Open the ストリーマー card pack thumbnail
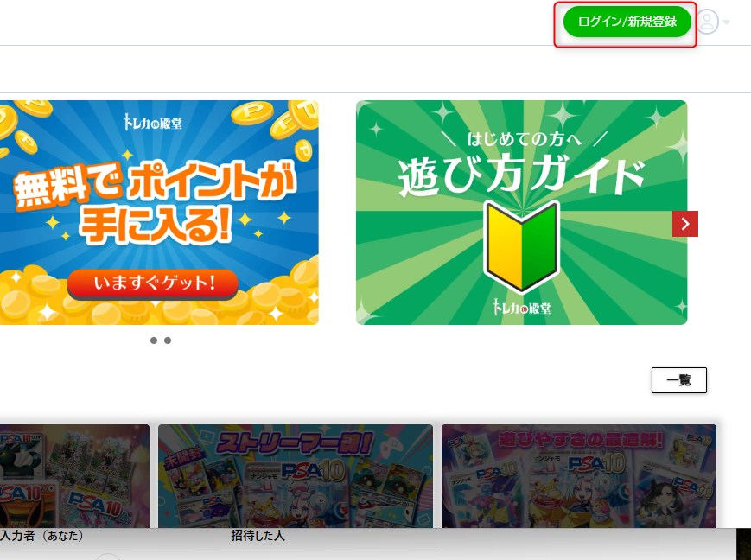Screen dimensions: 751x560 (296, 476)
